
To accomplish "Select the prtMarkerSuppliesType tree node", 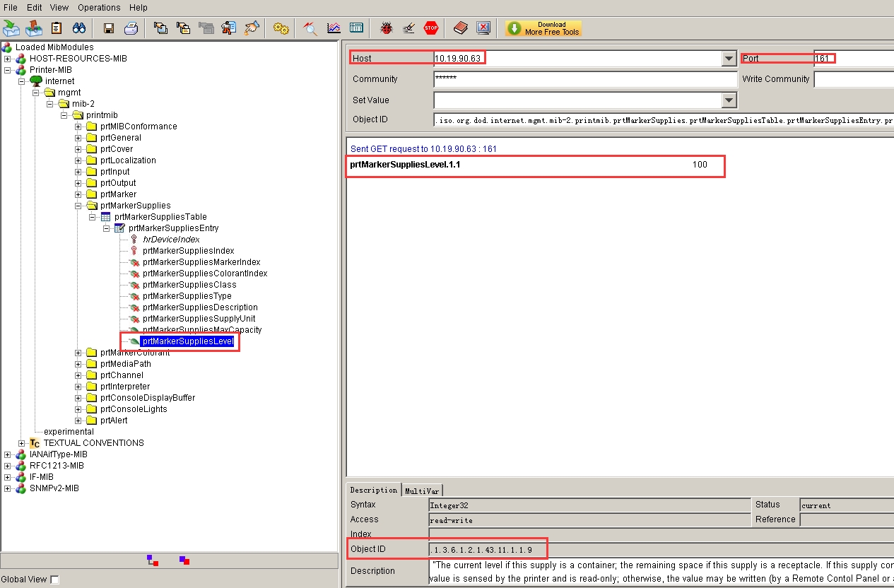I will [x=187, y=296].
